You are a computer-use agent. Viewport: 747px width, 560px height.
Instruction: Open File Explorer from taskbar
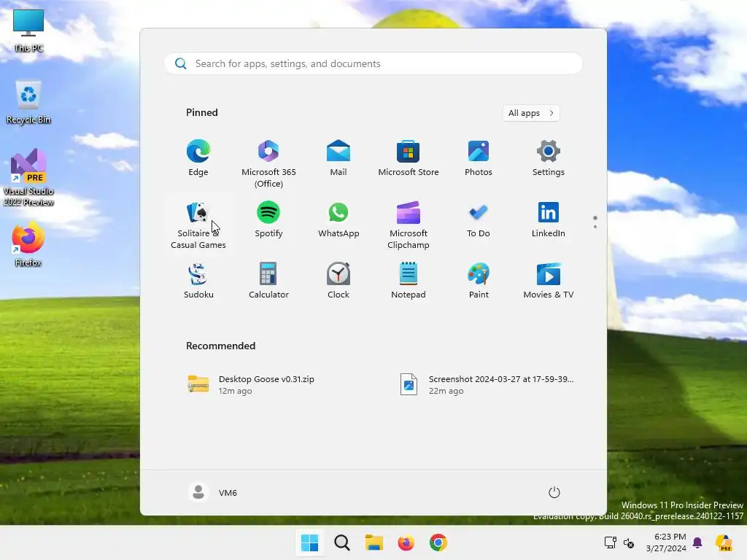point(374,542)
